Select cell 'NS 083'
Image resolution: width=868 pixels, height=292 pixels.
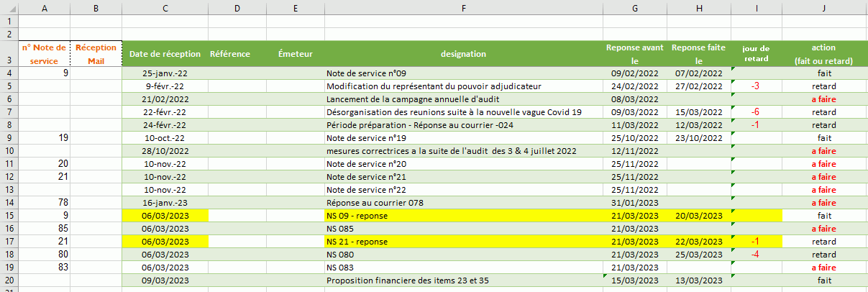point(464,267)
